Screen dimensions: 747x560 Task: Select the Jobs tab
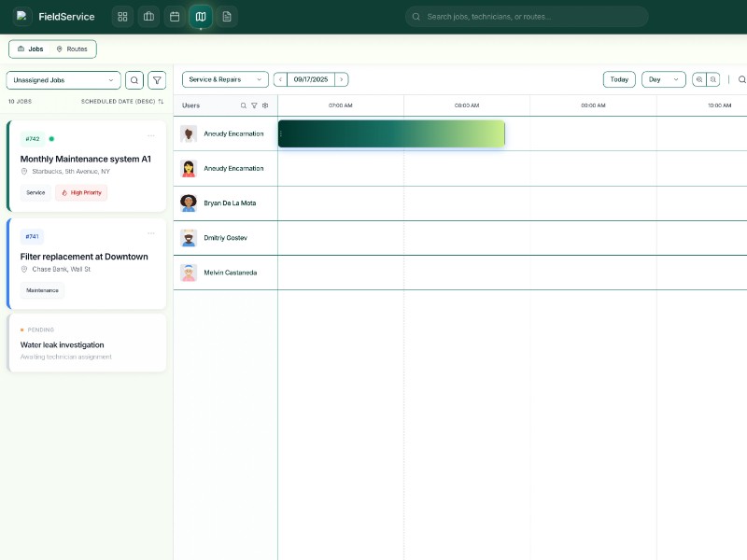coord(31,49)
